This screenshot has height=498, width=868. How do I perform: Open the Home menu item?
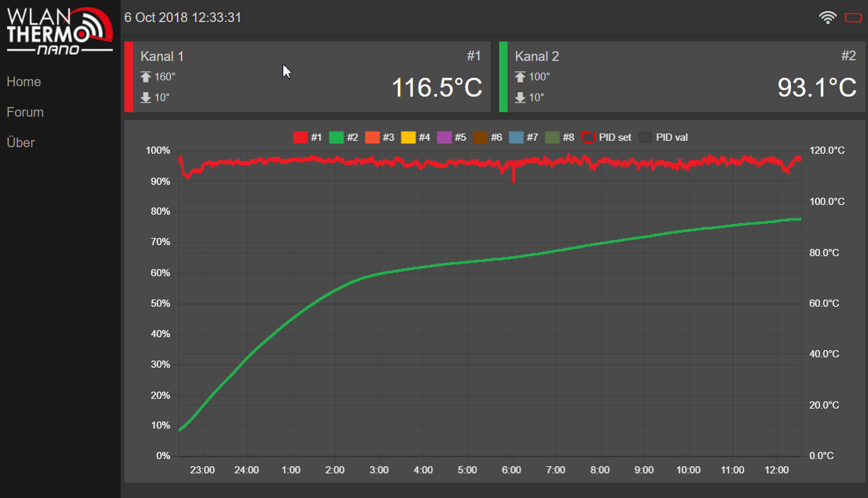24,82
